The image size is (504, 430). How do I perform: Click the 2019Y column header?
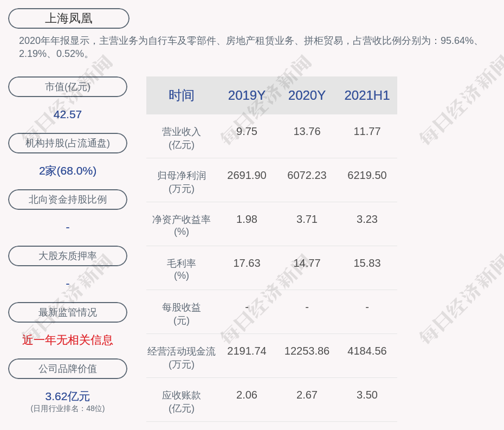click(247, 95)
